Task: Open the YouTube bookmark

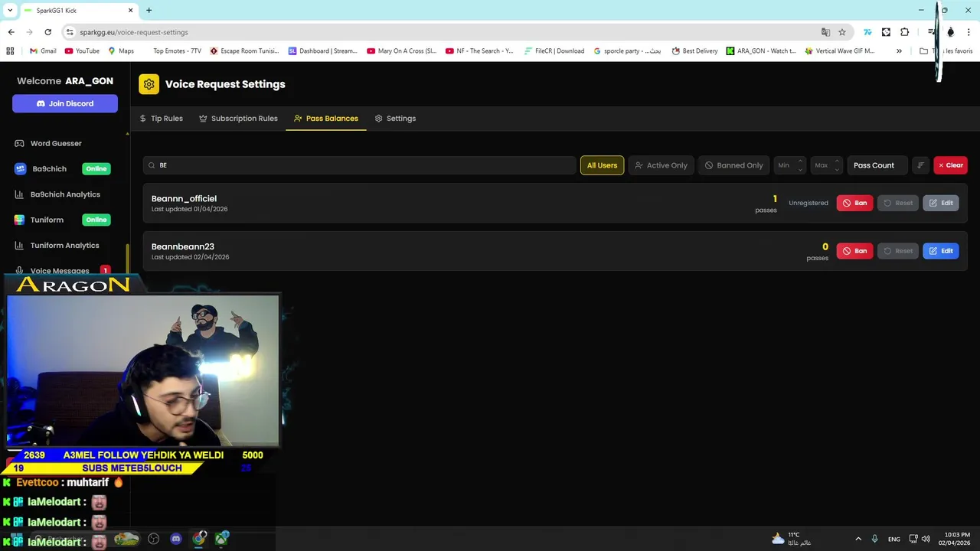Action: pyautogui.click(x=82, y=51)
